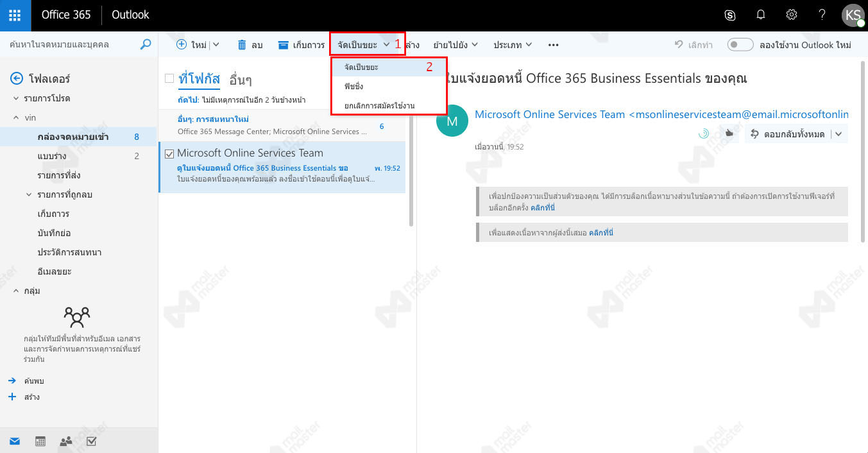The image size is (868, 453).
Task: Go to the Office 365 home link
Action: [x=66, y=15]
